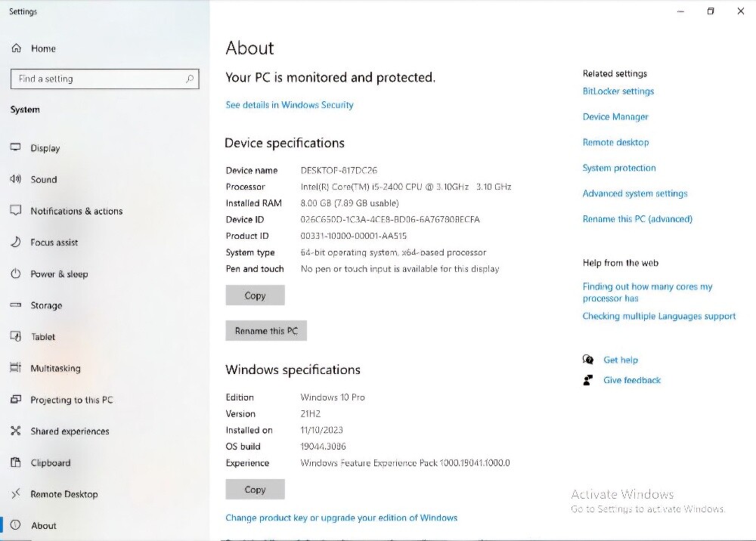Select the Clipboard icon in sidebar
This screenshot has width=756, height=541.
point(15,462)
